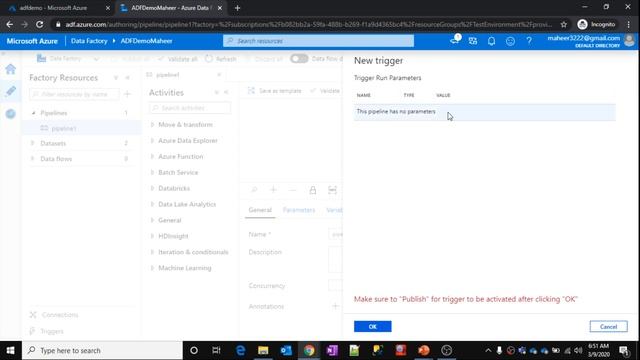Click canvas zoom out minus icon
The height and width of the screenshot is (360, 640).
(293, 190)
